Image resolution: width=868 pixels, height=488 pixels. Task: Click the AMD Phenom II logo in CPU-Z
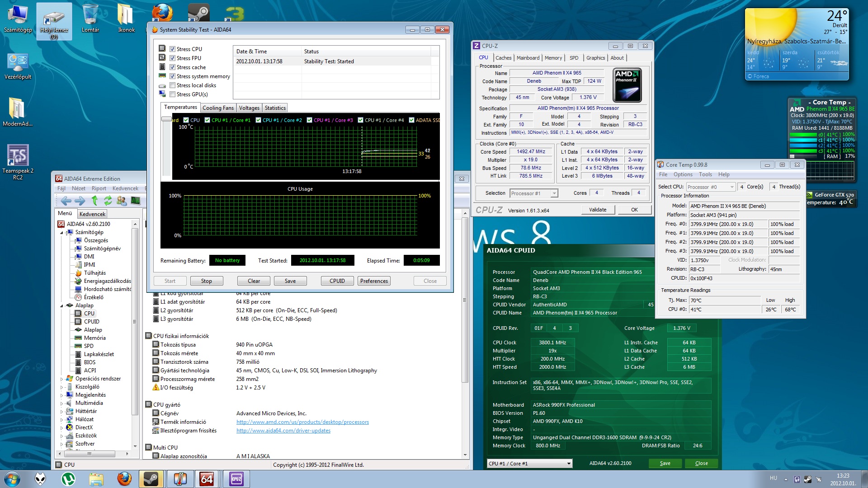[627, 85]
